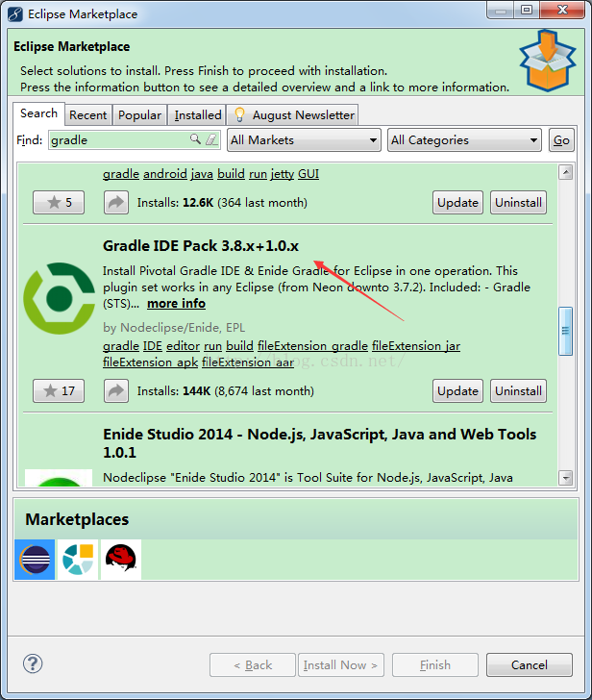Click the fileExtension_apk tag
Viewport: 592px width, 700px height.
point(150,362)
